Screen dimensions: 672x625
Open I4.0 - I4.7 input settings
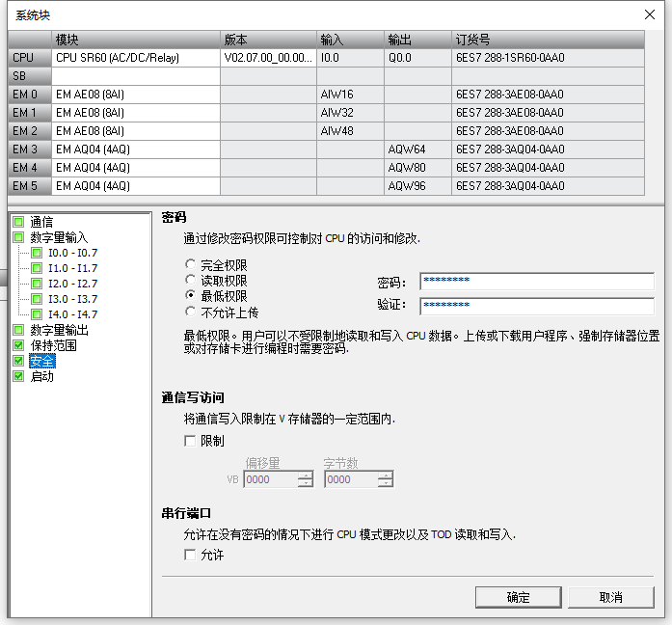point(72,314)
